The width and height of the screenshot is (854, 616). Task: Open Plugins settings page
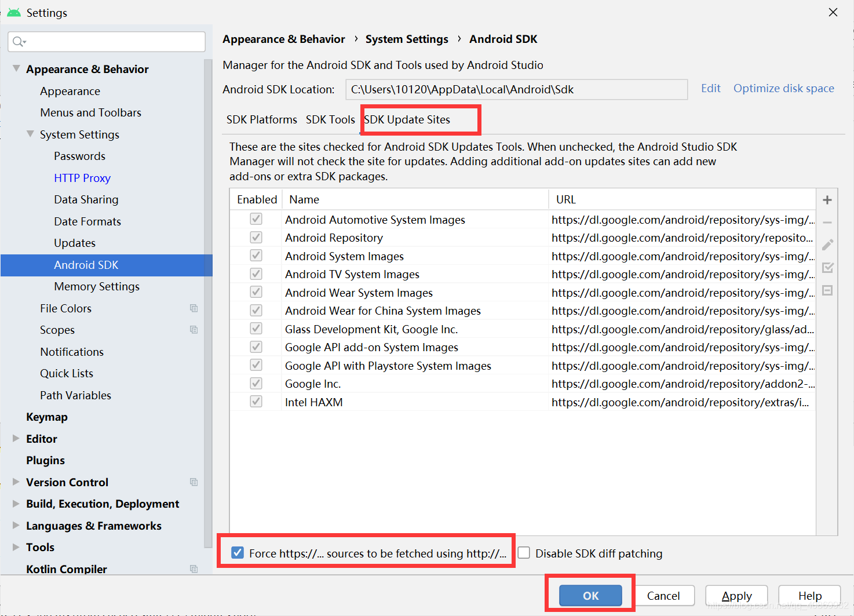coord(45,460)
